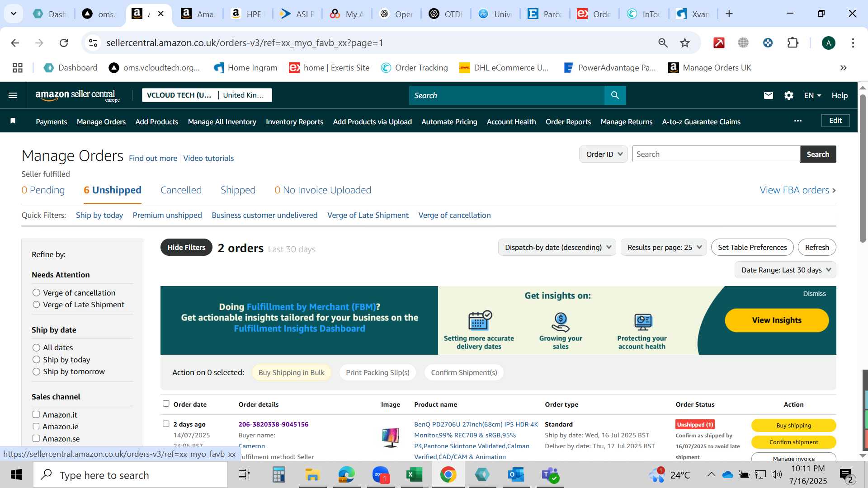The image size is (868, 488).
Task: Check the Amazon.se sales channel
Action: tap(36, 438)
